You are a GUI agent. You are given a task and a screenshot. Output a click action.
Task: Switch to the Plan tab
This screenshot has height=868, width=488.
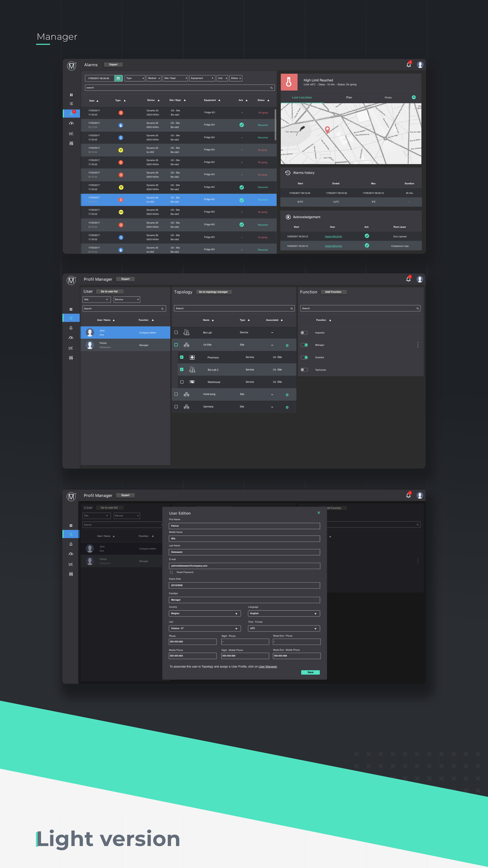pos(349,97)
